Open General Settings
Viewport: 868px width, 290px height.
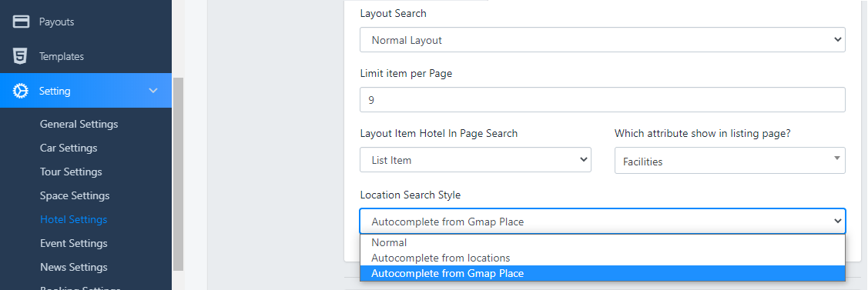79,125
